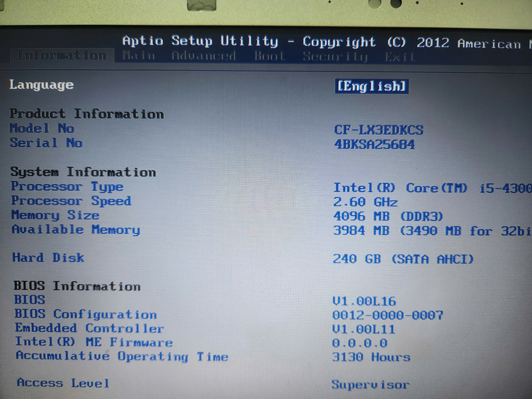The width and height of the screenshot is (532, 399).
Task: Open the Exit tab
Action: [400, 57]
